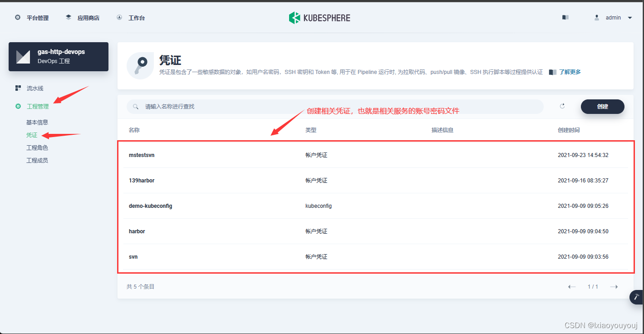Click the gas-http-devops project title
Viewport: 644px width, 334px height.
61,52
